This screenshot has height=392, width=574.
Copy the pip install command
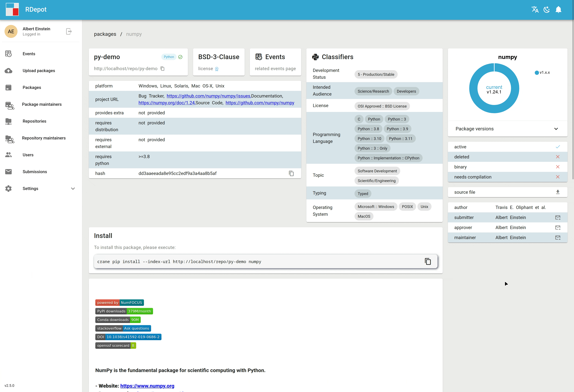(x=428, y=261)
